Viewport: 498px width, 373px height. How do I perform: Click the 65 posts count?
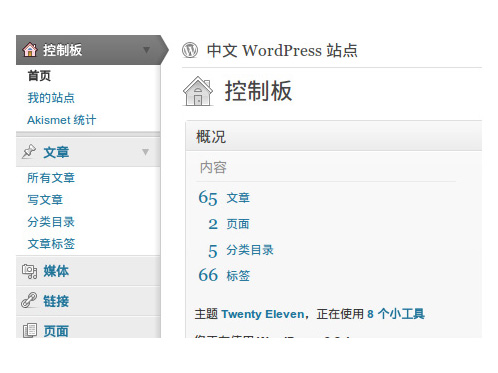point(208,197)
